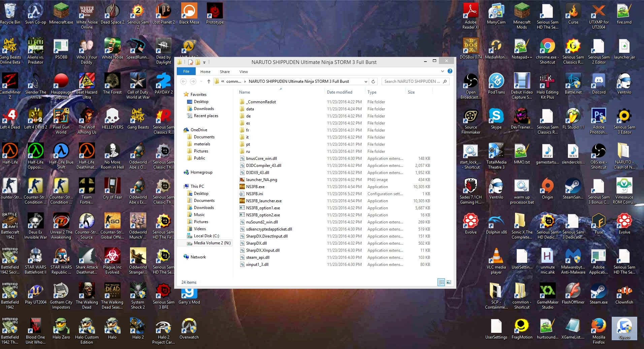Image resolution: width=644 pixels, height=349 pixels.
Task: Click the Black Mesa desktop icon
Action: [189, 13]
